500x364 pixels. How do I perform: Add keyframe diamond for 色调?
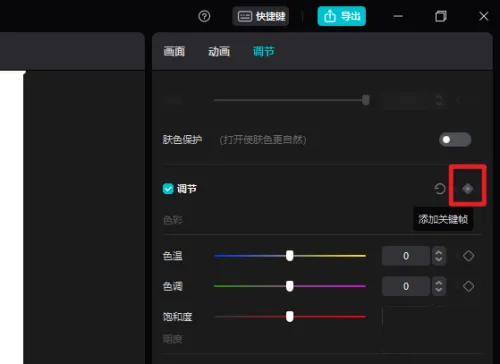468,286
